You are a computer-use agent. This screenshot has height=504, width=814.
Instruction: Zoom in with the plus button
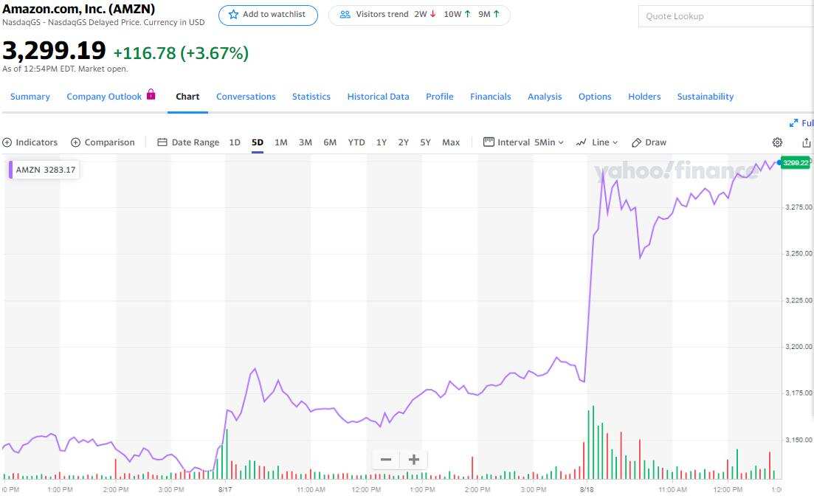tap(414, 460)
